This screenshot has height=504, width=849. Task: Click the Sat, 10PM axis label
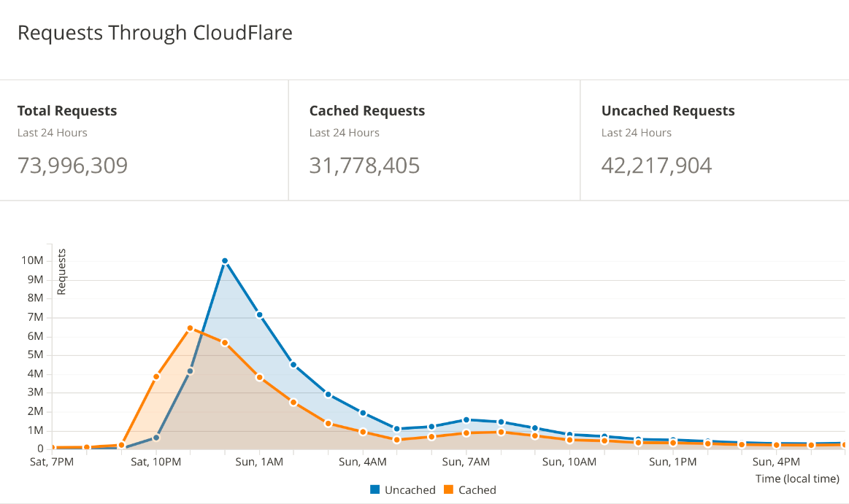click(x=156, y=462)
